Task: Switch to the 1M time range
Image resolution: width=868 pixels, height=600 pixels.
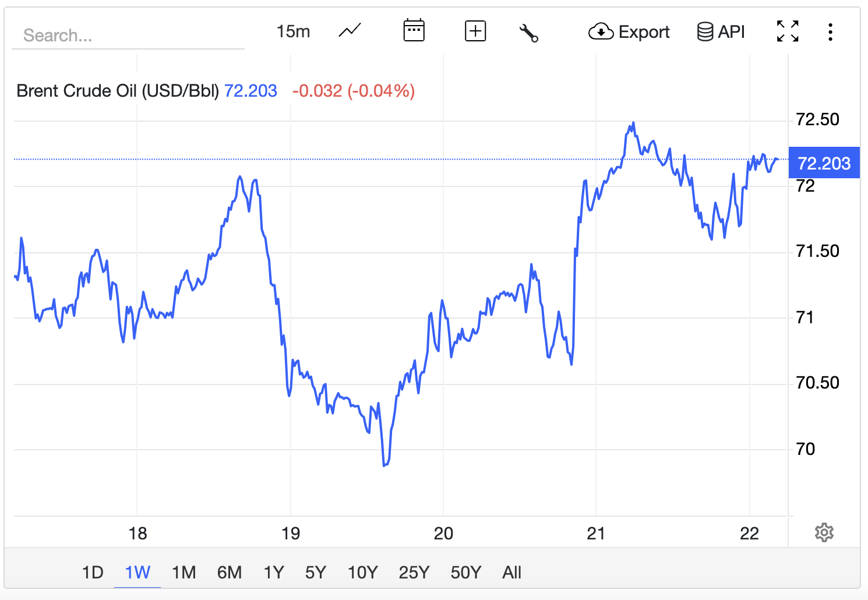Action: (x=184, y=572)
